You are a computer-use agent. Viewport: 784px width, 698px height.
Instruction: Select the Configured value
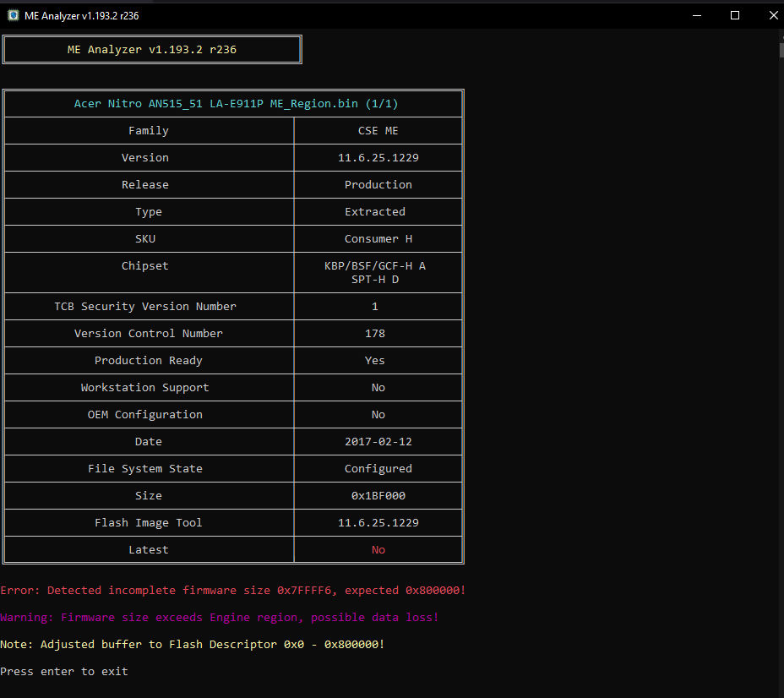[378, 468]
